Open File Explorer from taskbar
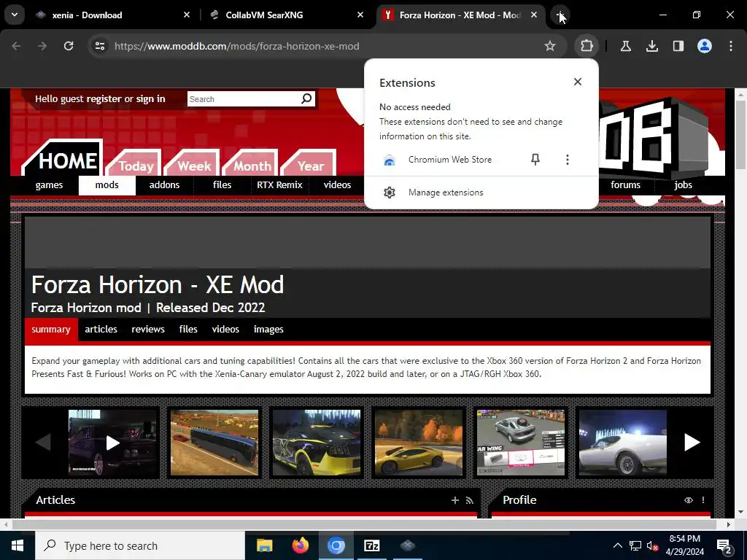Viewport: 747px width, 560px height. (264, 545)
